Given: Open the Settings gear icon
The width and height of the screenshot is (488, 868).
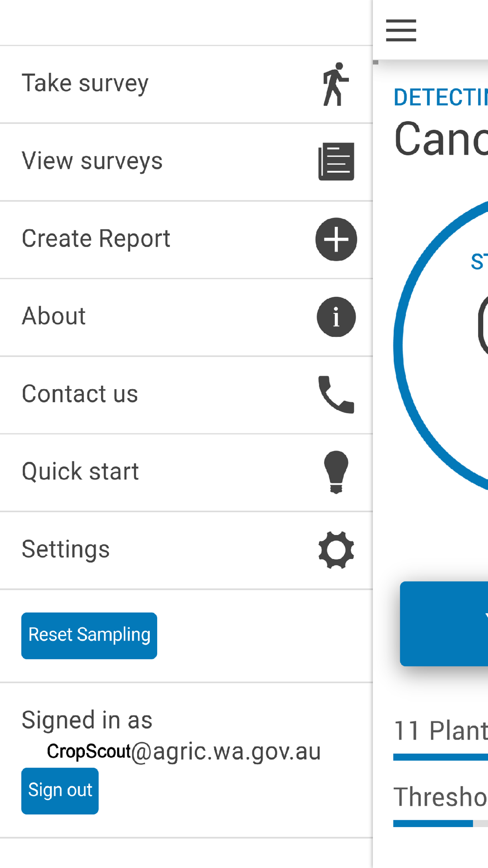Looking at the screenshot, I should 336,550.
